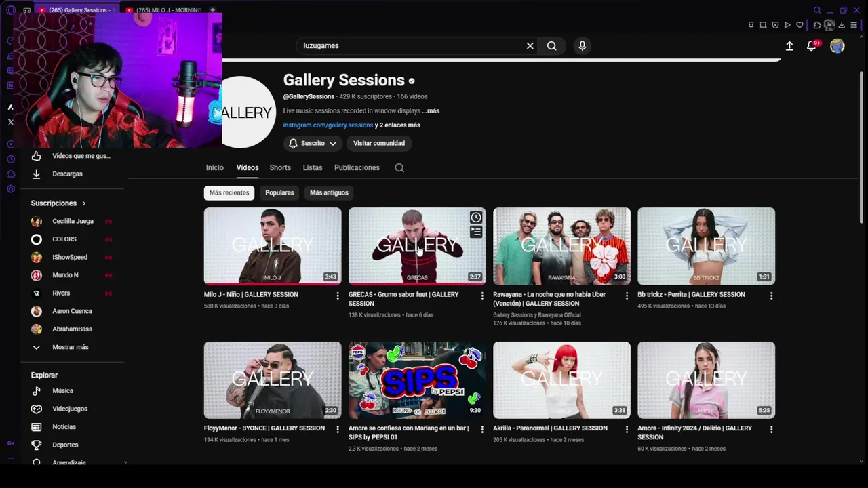Open the options menu for Milo J - Niño video

[338, 296]
